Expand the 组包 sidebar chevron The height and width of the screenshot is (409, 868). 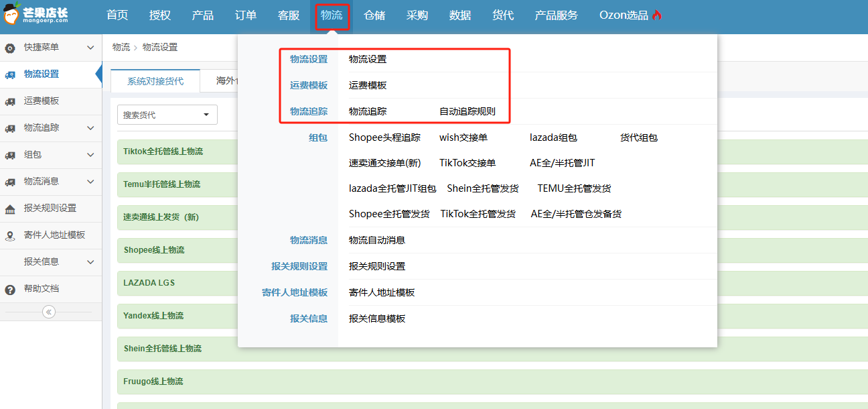[90, 154]
